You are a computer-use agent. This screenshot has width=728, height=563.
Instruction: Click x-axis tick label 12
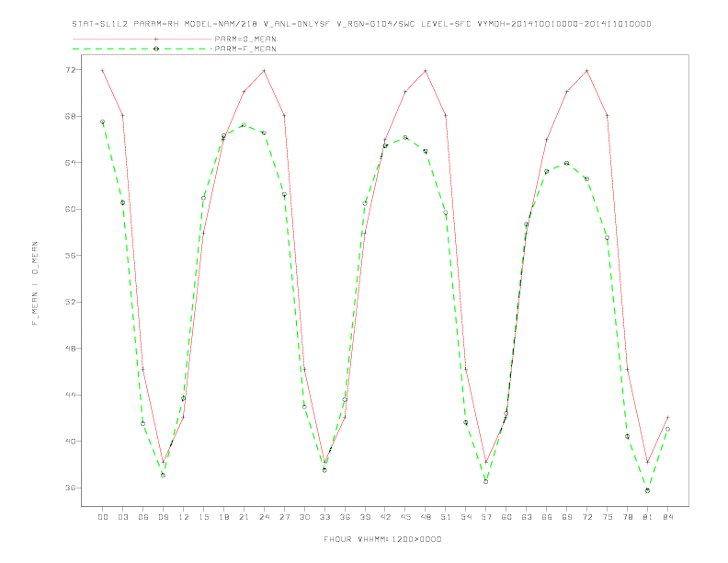(184, 517)
